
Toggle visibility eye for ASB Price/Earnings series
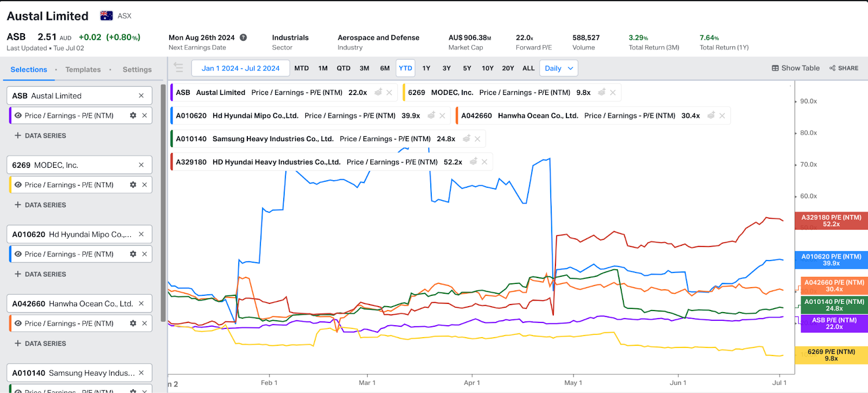click(18, 116)
